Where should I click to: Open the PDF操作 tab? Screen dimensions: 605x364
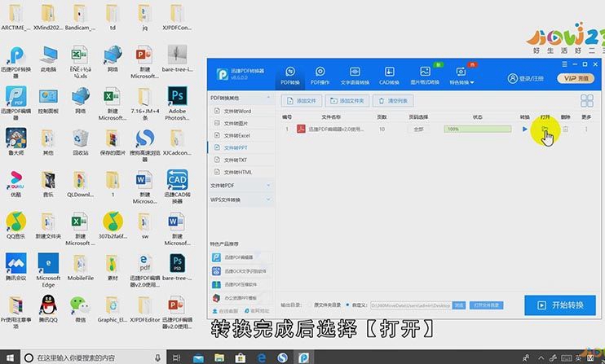point(320,76)
